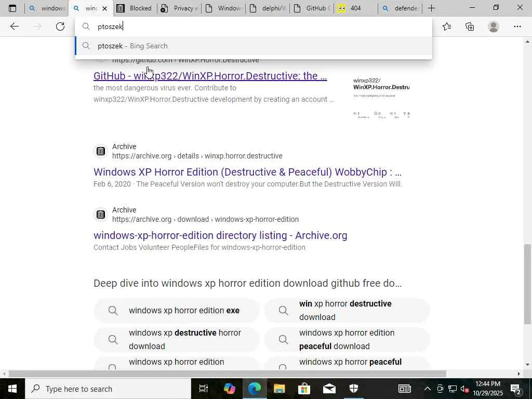Switch to the defender search tab
The image size is (532, 399).
click(x=400, y=8)
